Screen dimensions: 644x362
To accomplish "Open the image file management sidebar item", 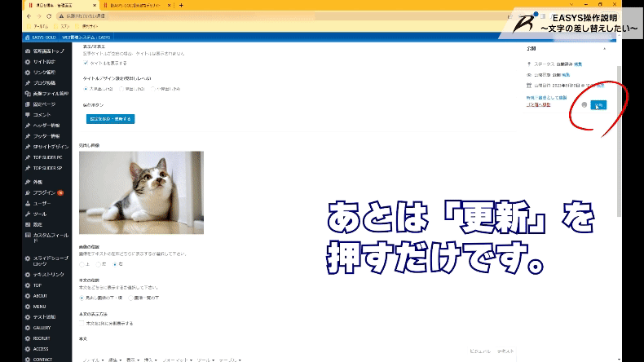I will point(46,94).
